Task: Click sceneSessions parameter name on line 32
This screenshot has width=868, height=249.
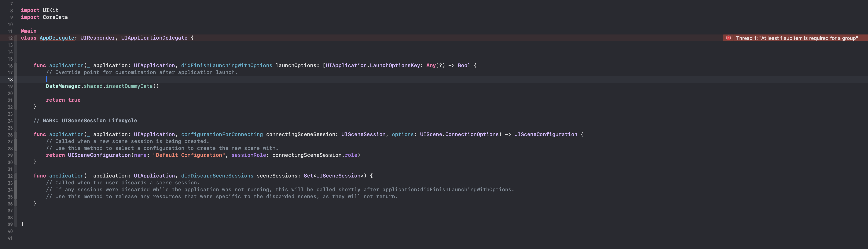Action: coord(277,176)
